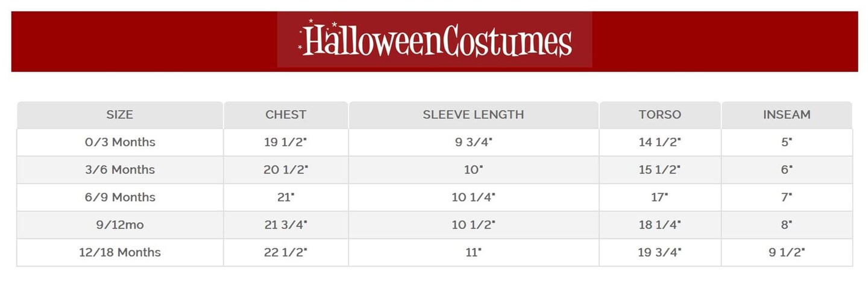Click the HalloweenCostumes logo
Viewport: 868px width, 283px height.
click(435, 41)
